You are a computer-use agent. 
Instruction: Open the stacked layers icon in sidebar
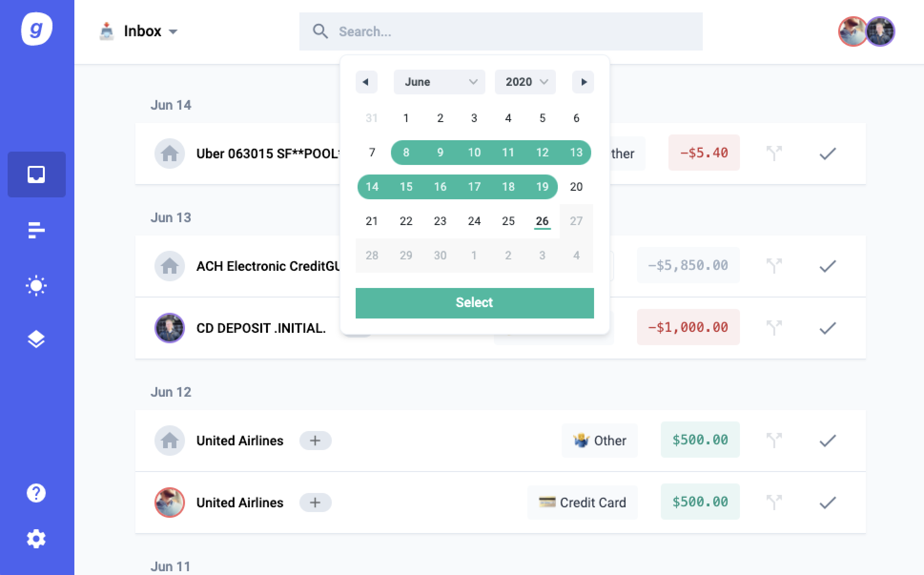point(36,339)
